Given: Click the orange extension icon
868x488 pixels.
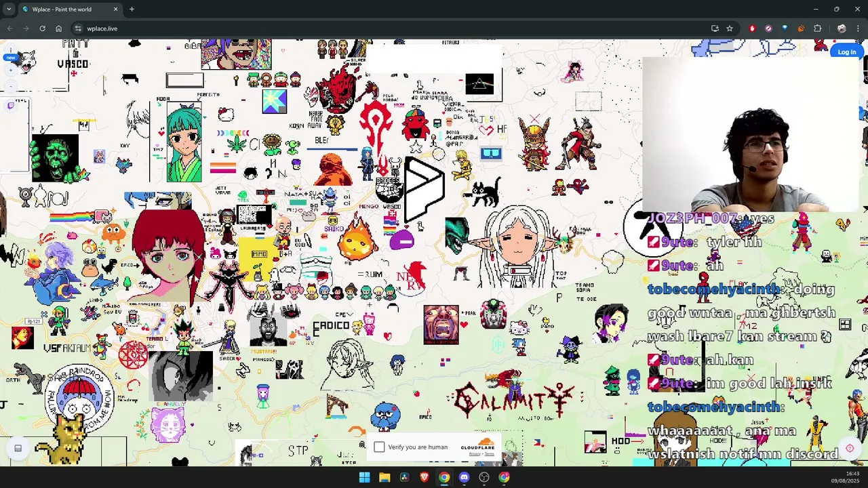Looking at the screenshot, I should 801,28.
